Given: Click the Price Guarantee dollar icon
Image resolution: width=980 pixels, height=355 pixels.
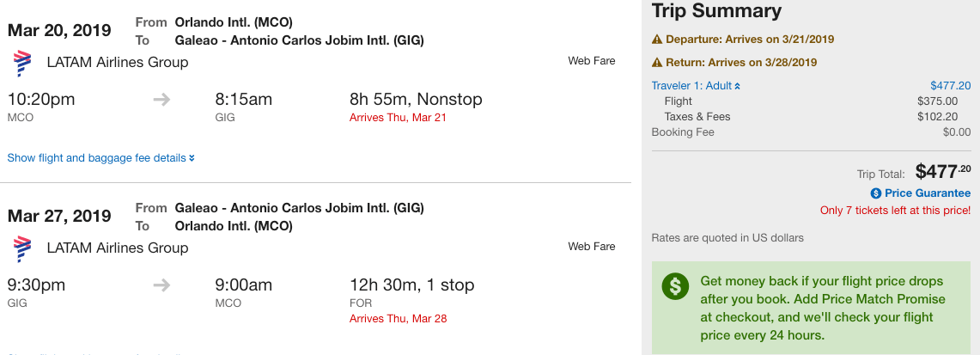Looking at the screenshot, I should [875, 193].
